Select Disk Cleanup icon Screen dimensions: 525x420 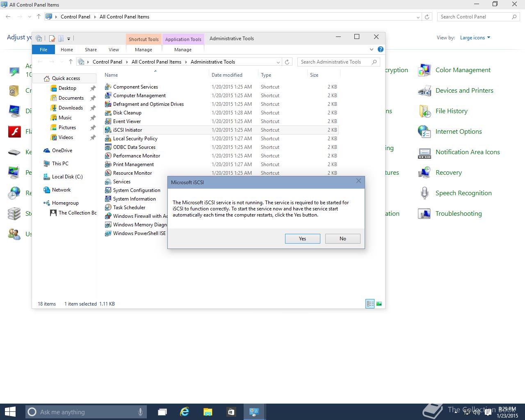pos(108,113)
